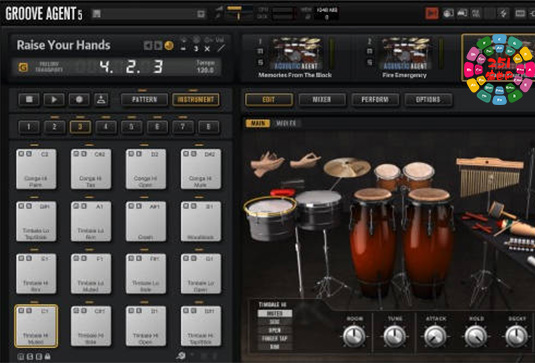This screenshot has width=535, height=363.
Task: Open the Edit page
Action: click(269, 100)
